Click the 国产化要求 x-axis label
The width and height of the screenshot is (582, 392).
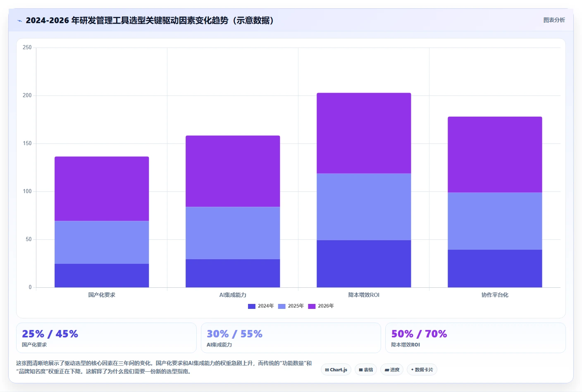click(102, 295)
